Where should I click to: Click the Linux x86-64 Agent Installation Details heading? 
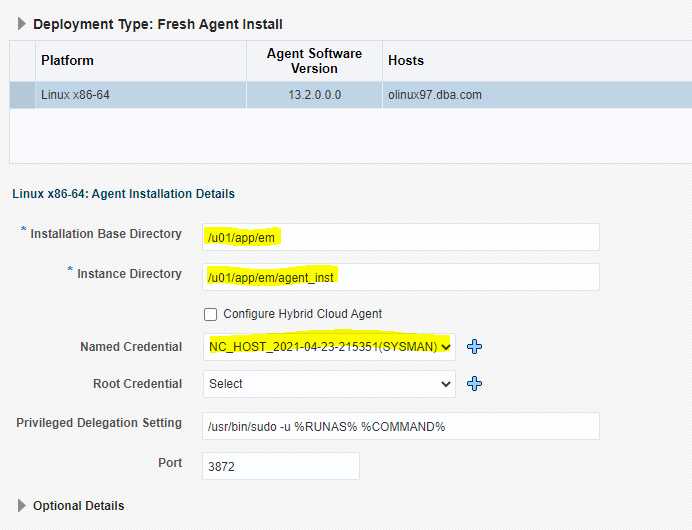tap(124, 194)
